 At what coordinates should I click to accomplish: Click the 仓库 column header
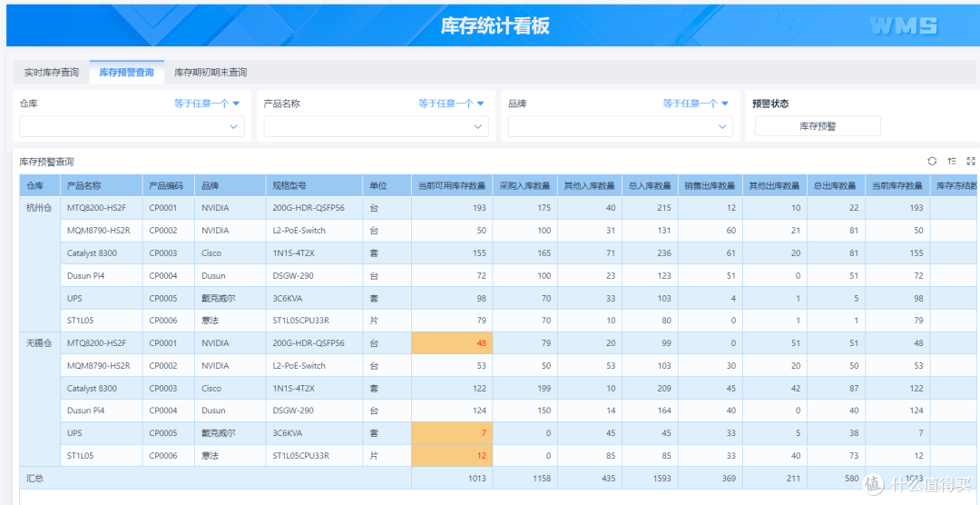[40, 186]
